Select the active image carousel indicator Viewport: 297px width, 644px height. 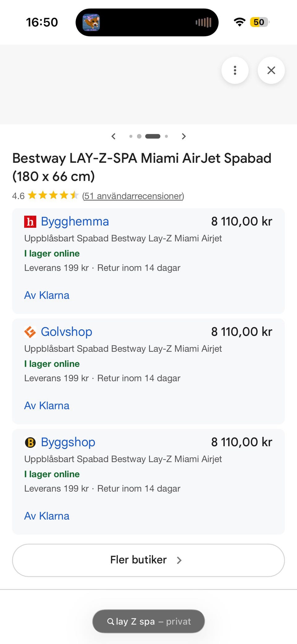[153, 136]
